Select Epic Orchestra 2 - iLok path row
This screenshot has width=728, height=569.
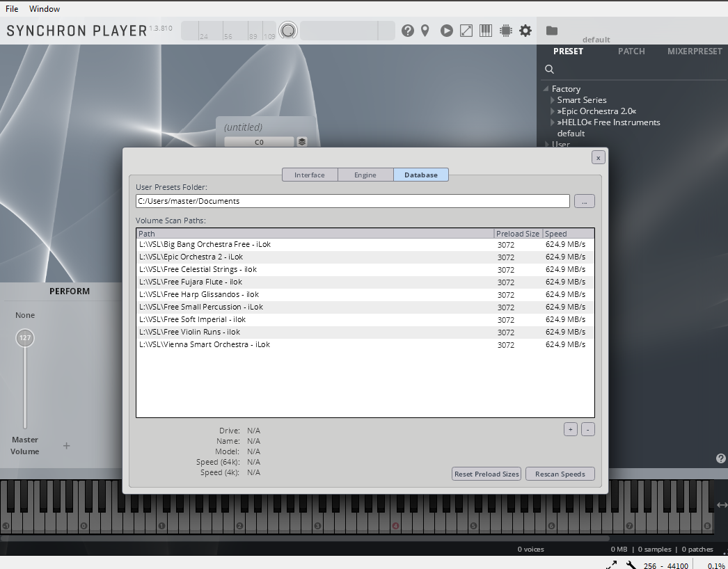pos(365,257)
